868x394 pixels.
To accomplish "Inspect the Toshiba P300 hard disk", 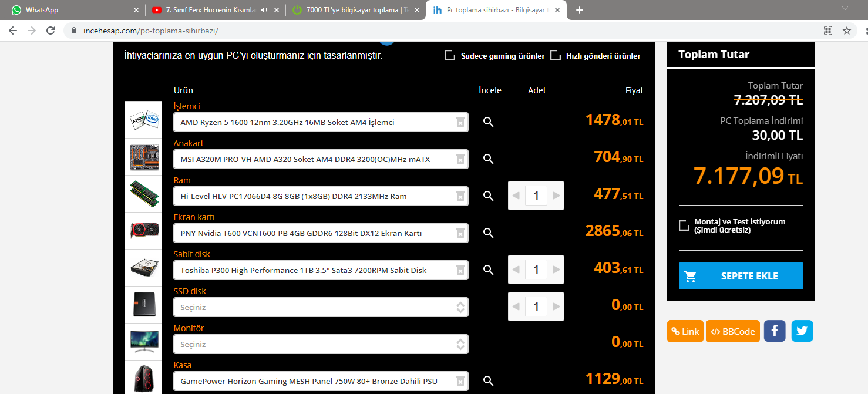I will pos(488,270).
